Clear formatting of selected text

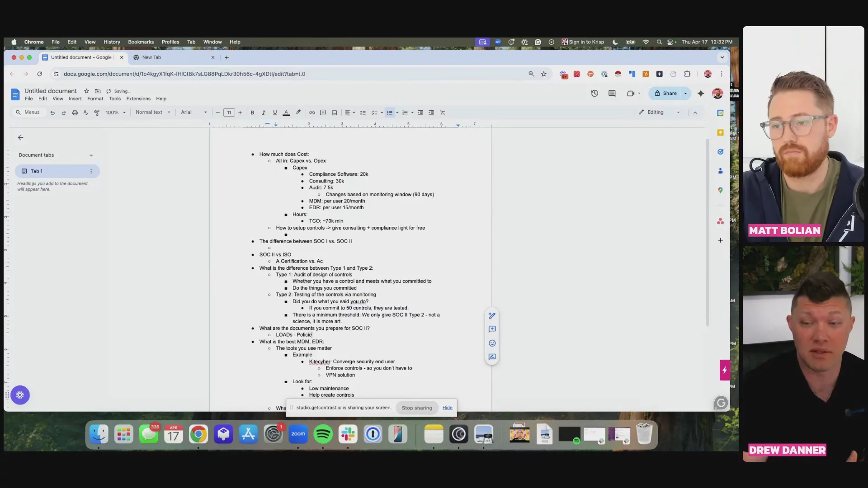click(443, 113)
